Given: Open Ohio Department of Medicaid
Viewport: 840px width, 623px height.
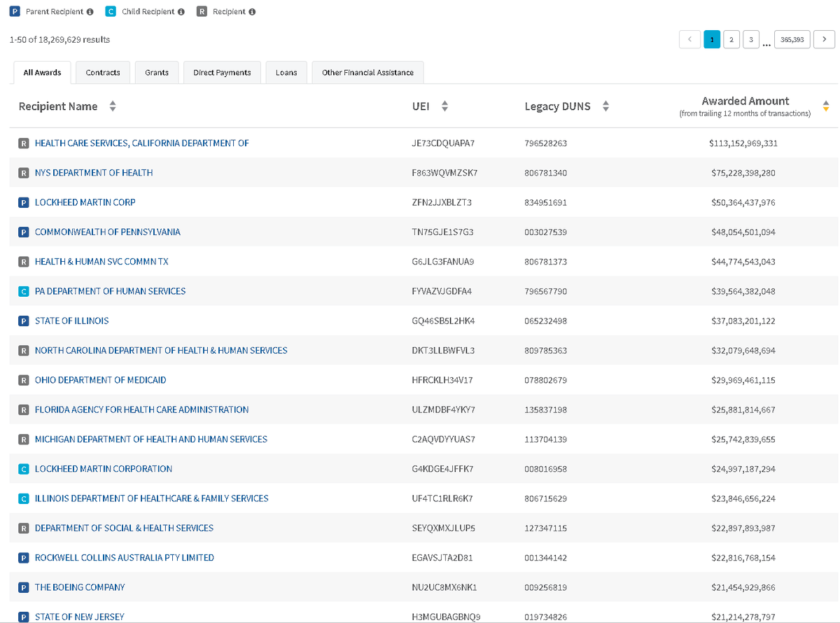Looking at the screenshot, I should (101, 380).
